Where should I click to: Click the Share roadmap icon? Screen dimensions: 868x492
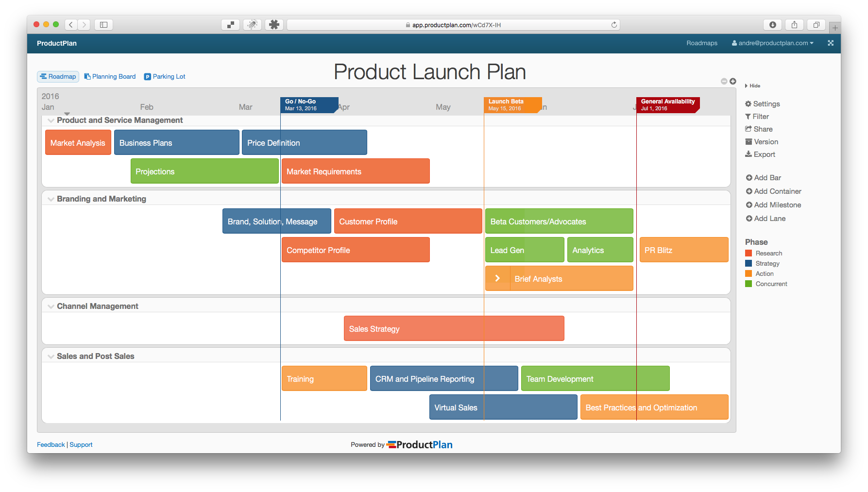(x=749, y=129)
